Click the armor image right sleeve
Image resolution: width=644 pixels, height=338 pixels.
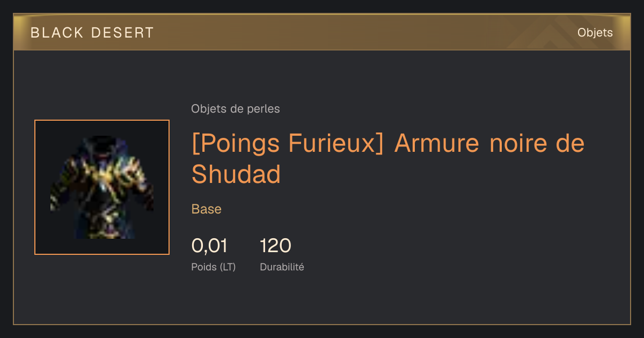click(142, 190)
